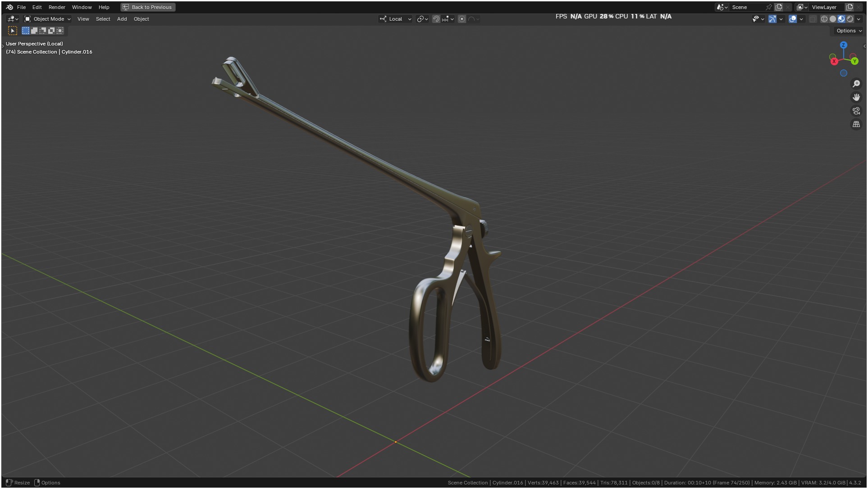868x489 pixels.
Task: Toggle the camera view icon
Action: pos(856,111)
